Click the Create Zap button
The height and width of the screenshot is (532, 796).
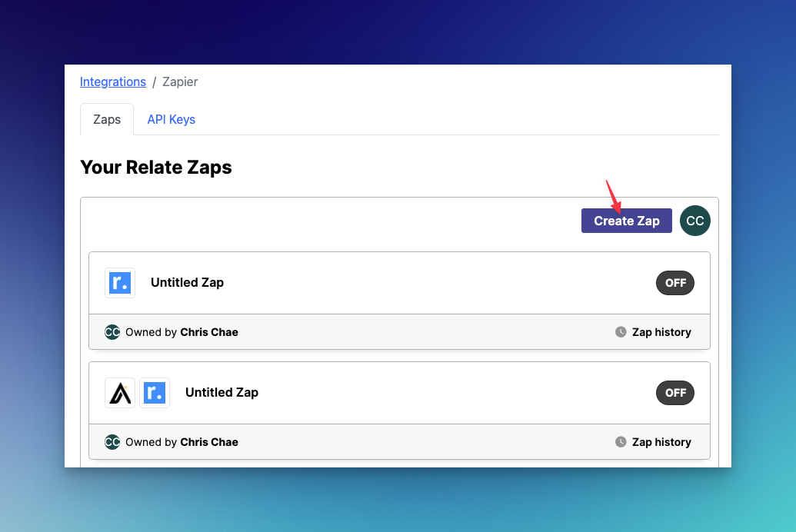click(x=627, y=221)
